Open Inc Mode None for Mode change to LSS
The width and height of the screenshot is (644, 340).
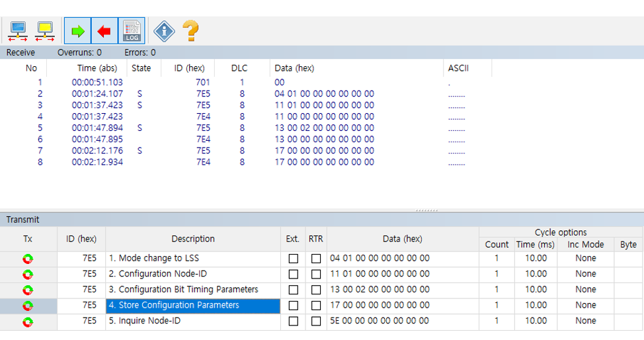(585, 259)
